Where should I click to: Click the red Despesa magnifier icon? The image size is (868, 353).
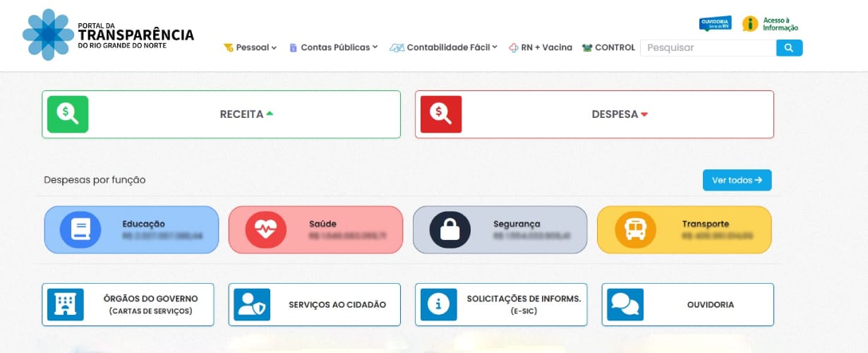click(441, 114)
